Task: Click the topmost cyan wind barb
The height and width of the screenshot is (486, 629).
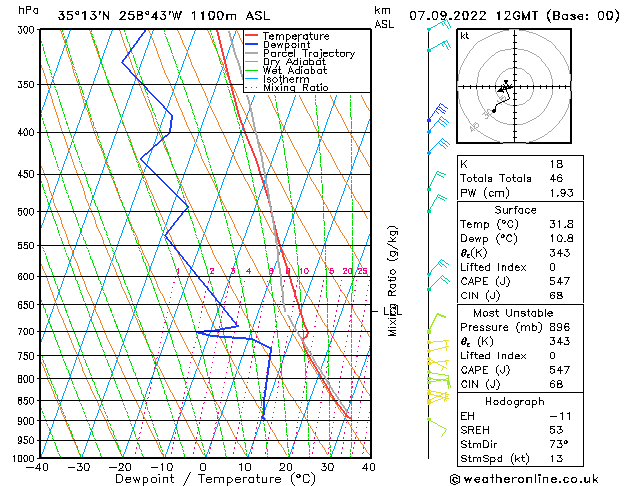Action: click(x=439, y=25)
